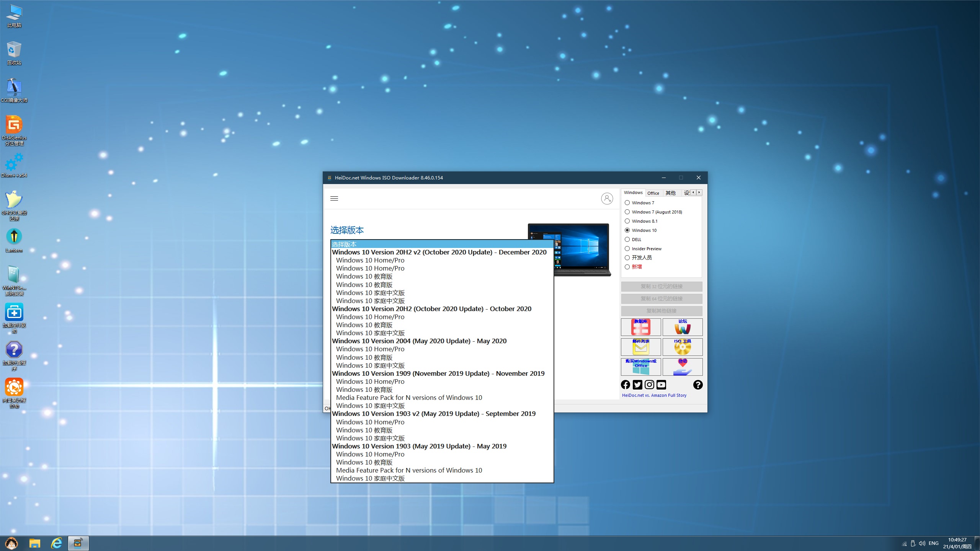
Task: Open HeiDoc.net vs. Amazon Full Story link
Action: (654, 395)
